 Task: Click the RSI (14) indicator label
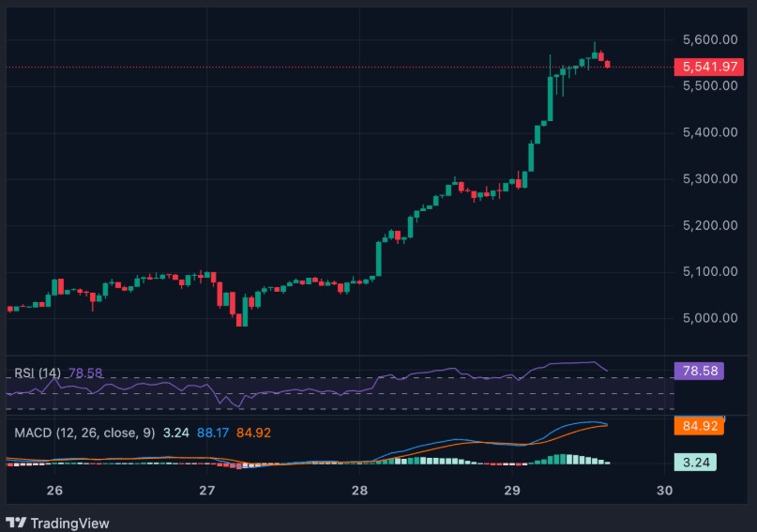coord(38,372)
